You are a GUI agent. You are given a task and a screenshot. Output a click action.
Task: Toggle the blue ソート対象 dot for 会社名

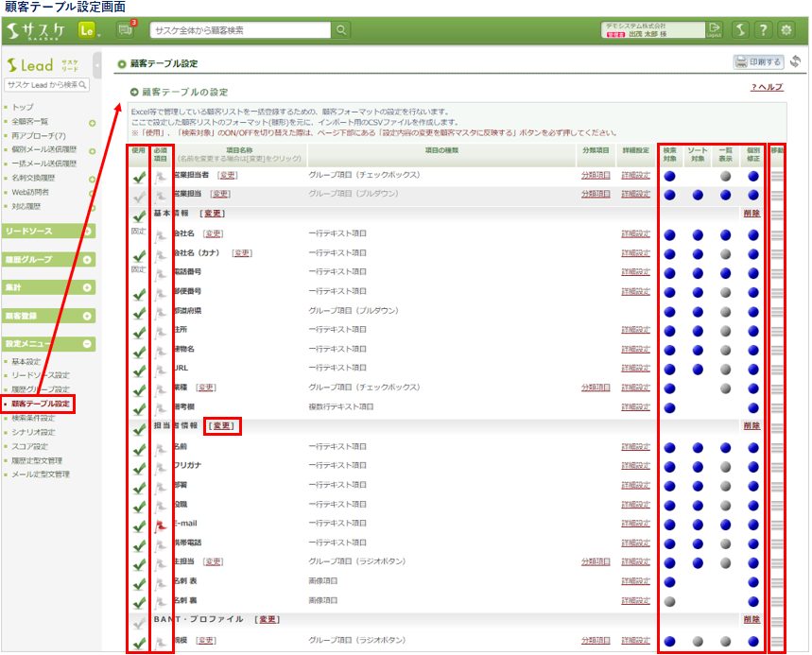click(698, 234)
